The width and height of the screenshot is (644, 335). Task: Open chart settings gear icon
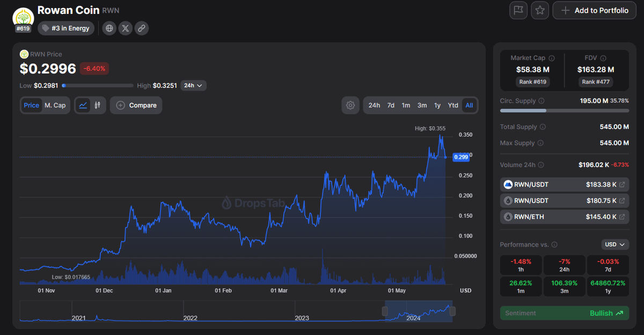[x=350, y=105]
